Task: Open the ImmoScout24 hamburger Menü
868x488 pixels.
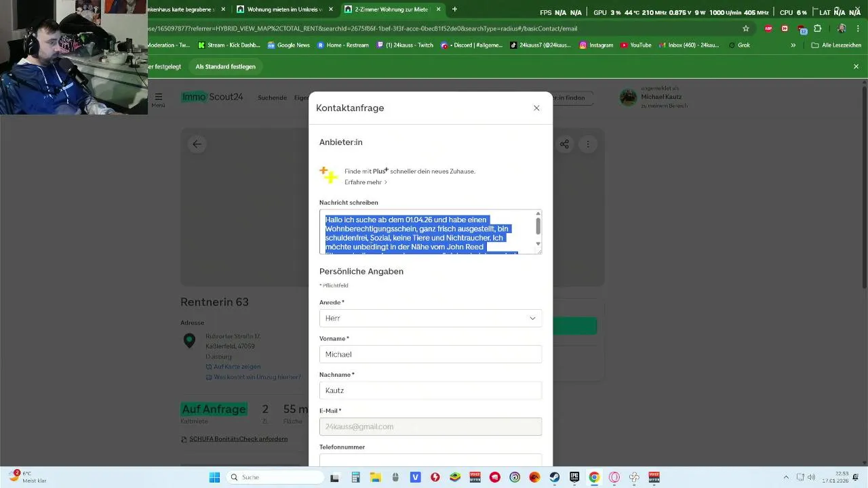Action: pos(158,99)
